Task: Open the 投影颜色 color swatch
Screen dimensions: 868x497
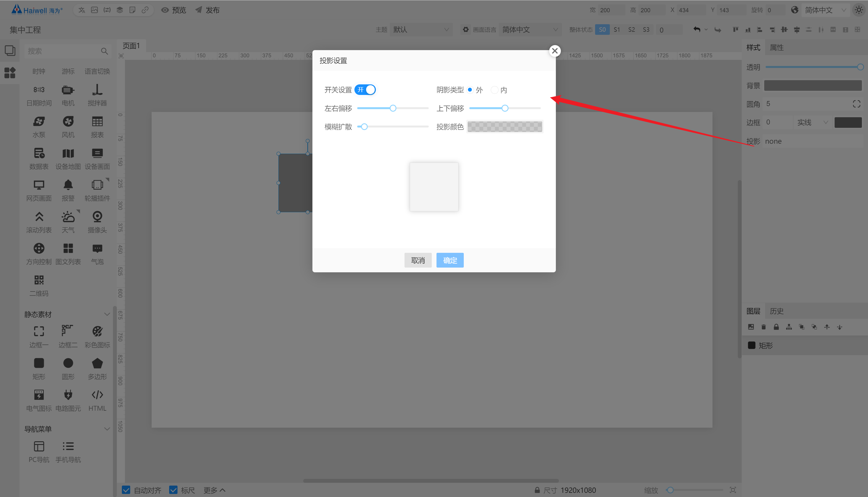Action: 505,127
